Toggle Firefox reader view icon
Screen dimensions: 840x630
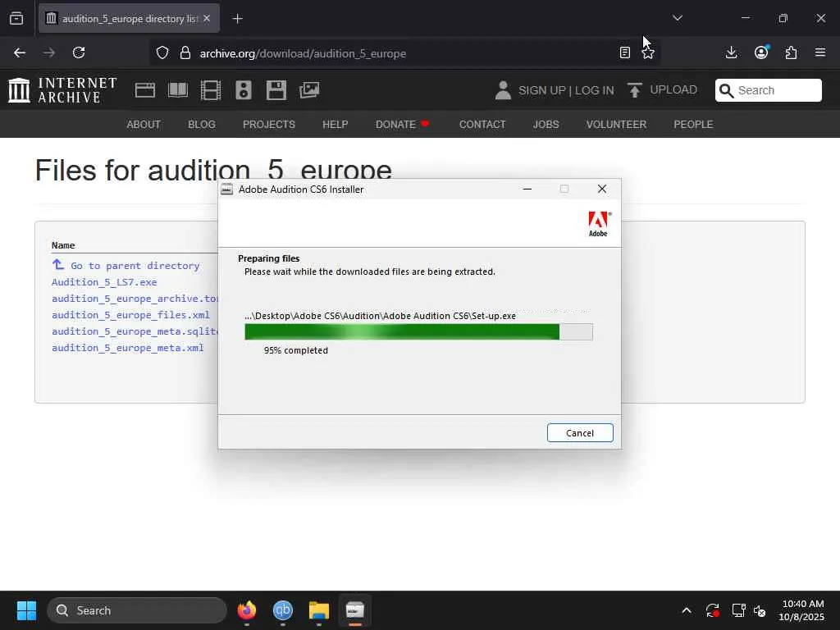[x=624, y=52]
